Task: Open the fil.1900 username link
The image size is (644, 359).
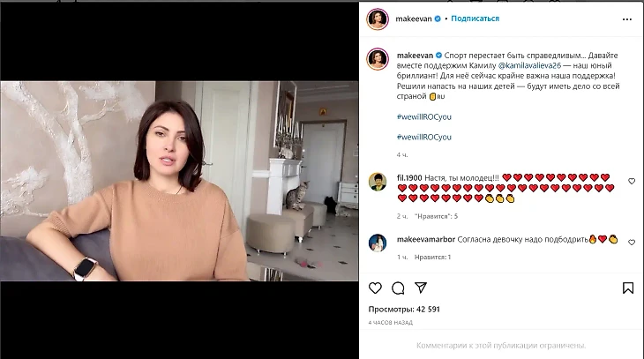Action: 409,178
